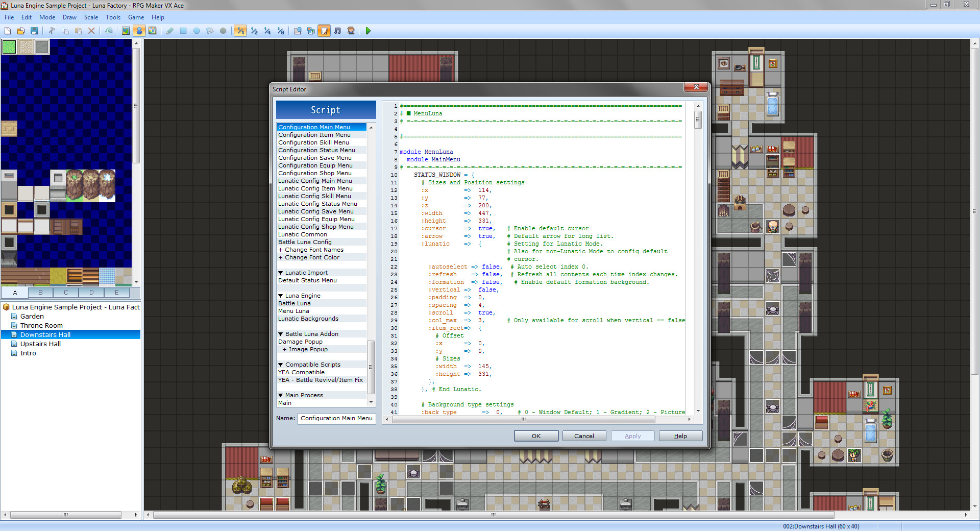
Task: Select the Downstairs Hall map
Action: click(x=45, y=334)
